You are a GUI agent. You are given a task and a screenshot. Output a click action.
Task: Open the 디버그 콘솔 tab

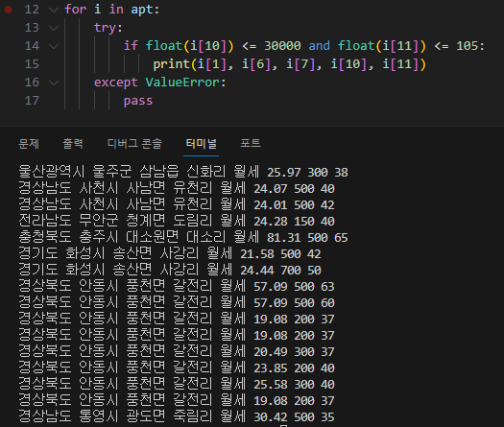(134, 143)
